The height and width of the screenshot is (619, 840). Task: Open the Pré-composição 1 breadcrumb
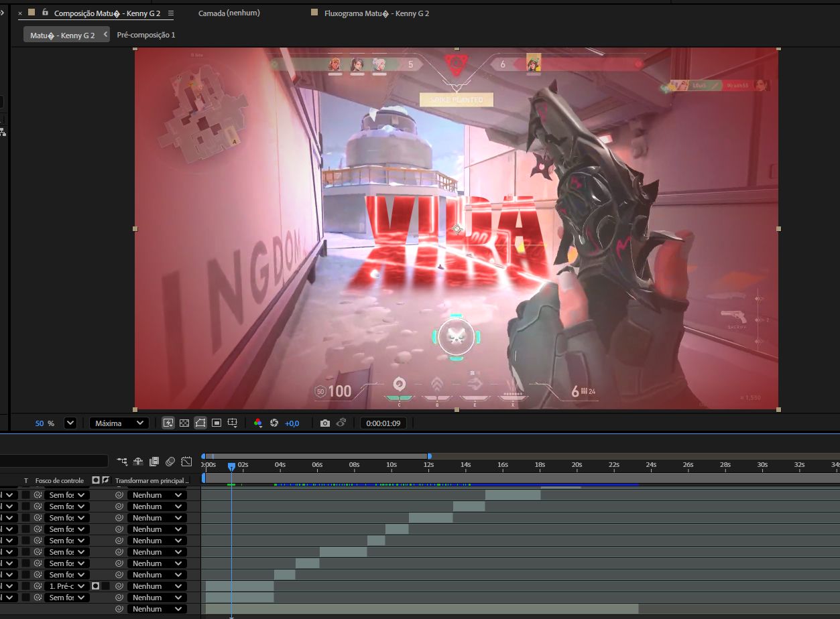pos(146,34)
